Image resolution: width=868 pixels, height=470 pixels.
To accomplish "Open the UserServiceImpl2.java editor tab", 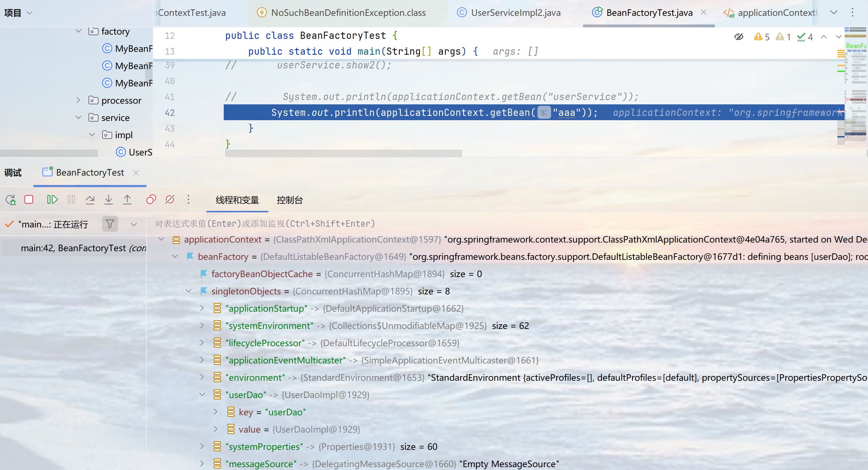I will click(515, 13).
